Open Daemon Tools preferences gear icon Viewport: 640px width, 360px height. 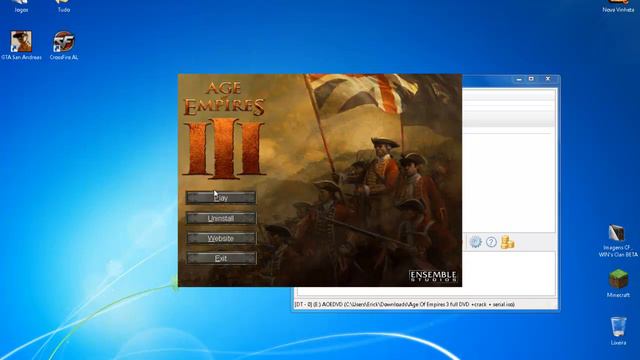click(x=475, y=242)
